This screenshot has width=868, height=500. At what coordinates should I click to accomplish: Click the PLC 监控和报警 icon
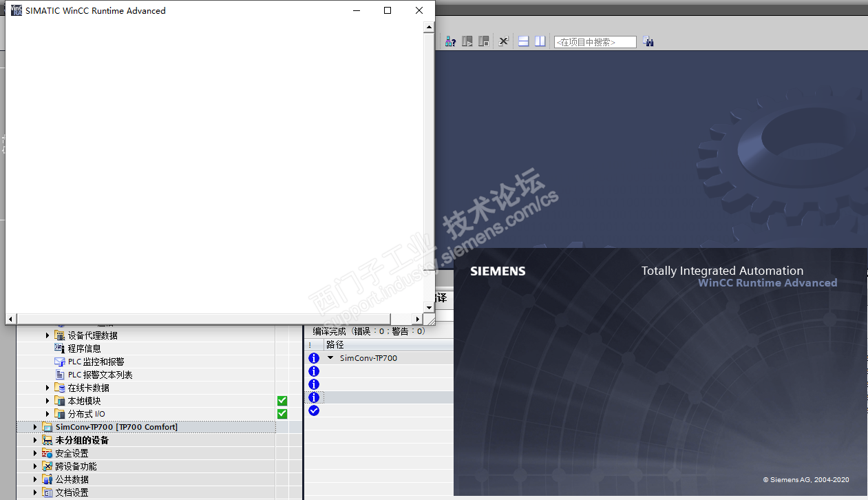(60, 362)
